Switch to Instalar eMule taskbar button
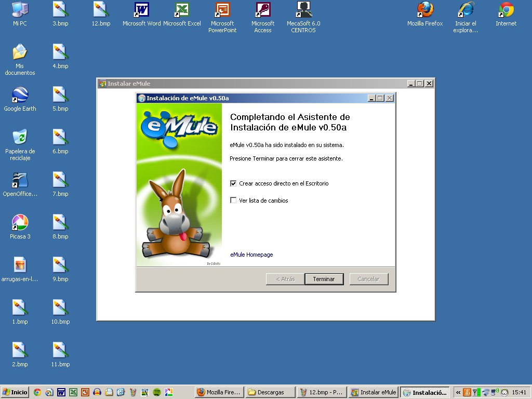Image resolution: width=532 pixels, height=399 pixels. point(373,392)
